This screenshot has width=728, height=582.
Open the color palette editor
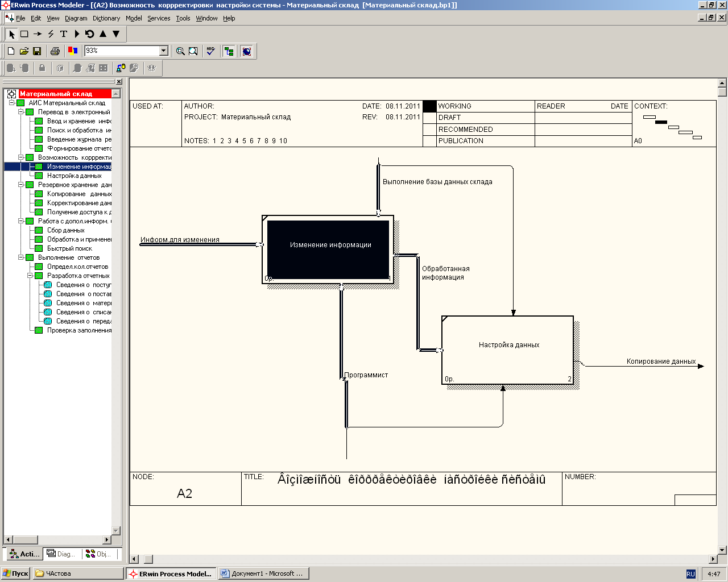72,51
